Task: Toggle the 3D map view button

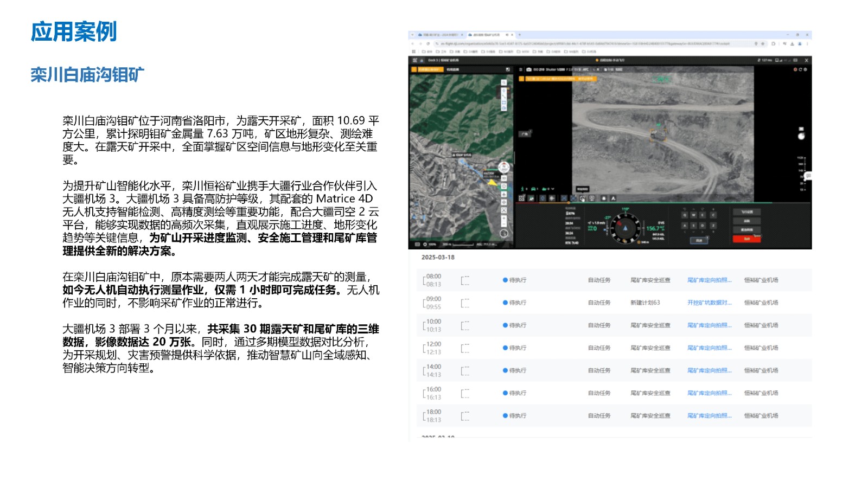Action: [x=504, y=178]
